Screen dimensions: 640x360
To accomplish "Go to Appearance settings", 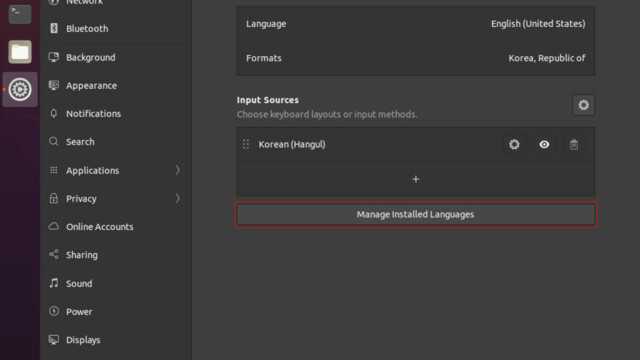I will (116, 86).
